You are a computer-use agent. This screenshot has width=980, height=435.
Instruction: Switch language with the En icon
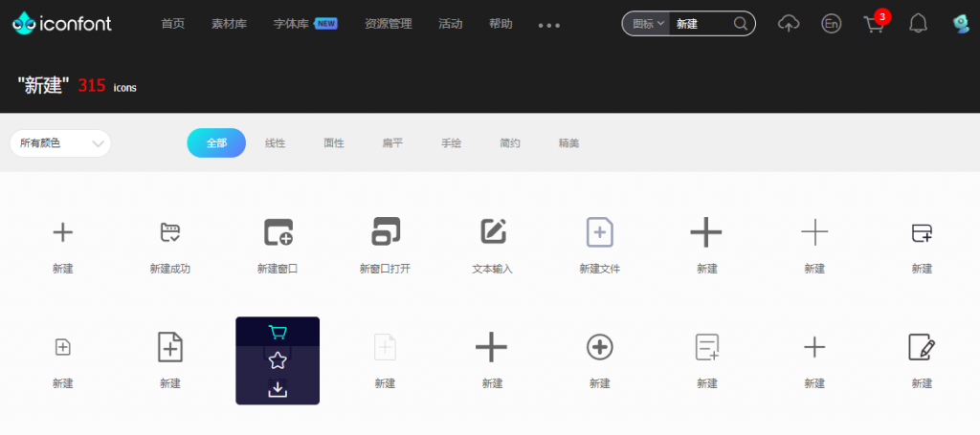pos(832,24)
